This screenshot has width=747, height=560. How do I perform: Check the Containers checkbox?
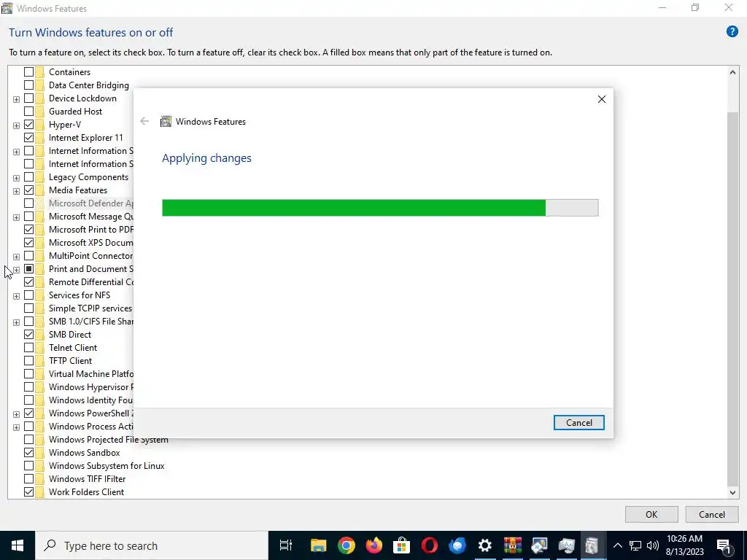[x=28, y=72]
